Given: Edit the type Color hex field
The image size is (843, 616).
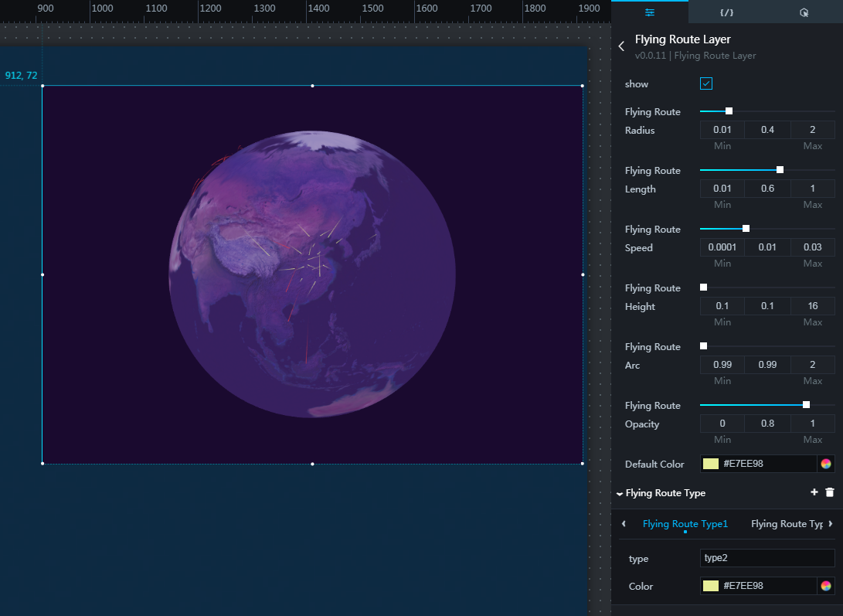Looking at the screenshot, I should click(768, 586).
